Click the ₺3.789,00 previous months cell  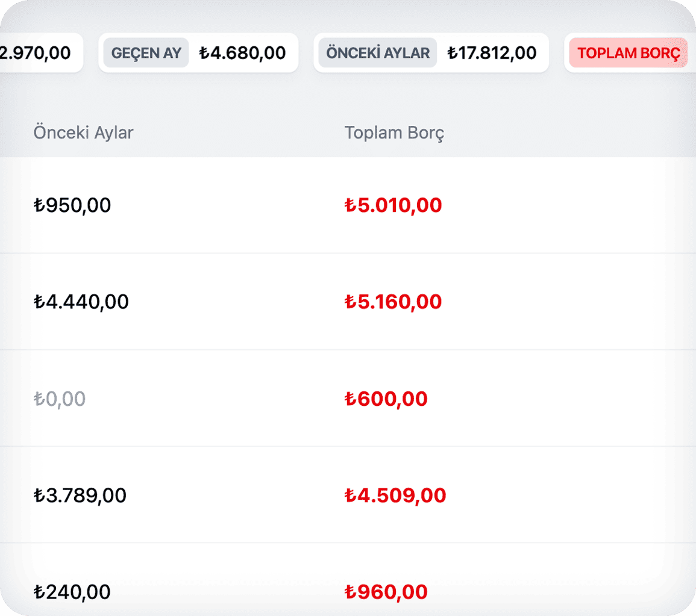(80, 496)
